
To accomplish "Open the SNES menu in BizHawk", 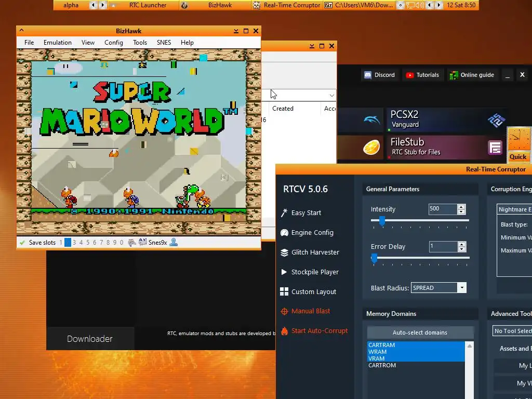I will (164, 43).
